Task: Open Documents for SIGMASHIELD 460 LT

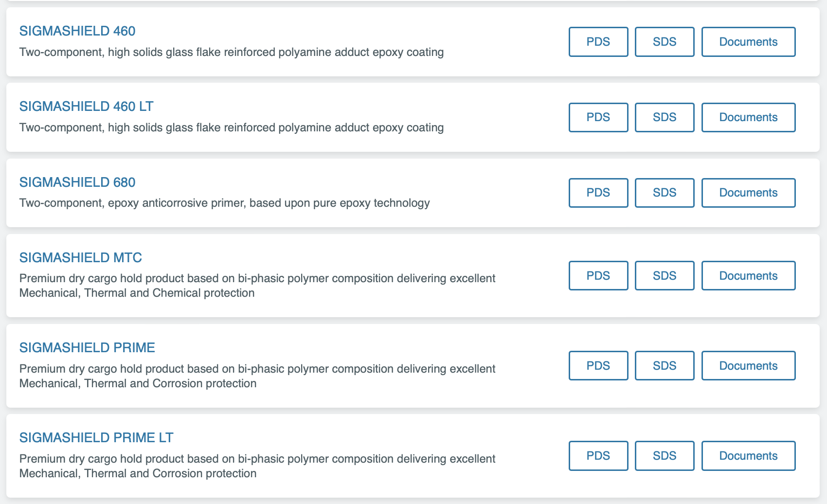Action: click(748, 117)
